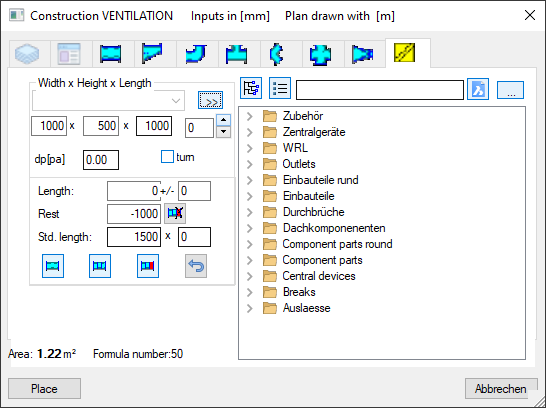Select the yellow component parts tab
Image resolution: width=546 pixels, height=408 pixels.
pyautogui.click(x=405, y=53)
